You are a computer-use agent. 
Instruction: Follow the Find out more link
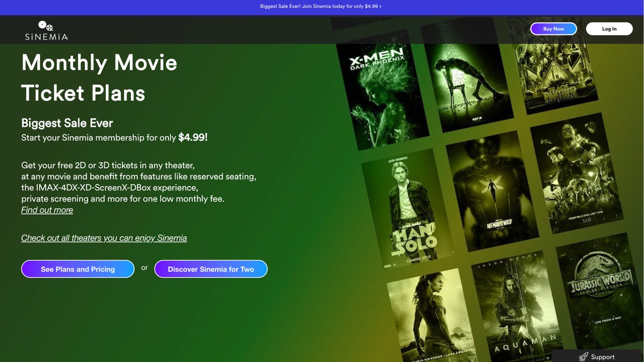pos(47,210)
